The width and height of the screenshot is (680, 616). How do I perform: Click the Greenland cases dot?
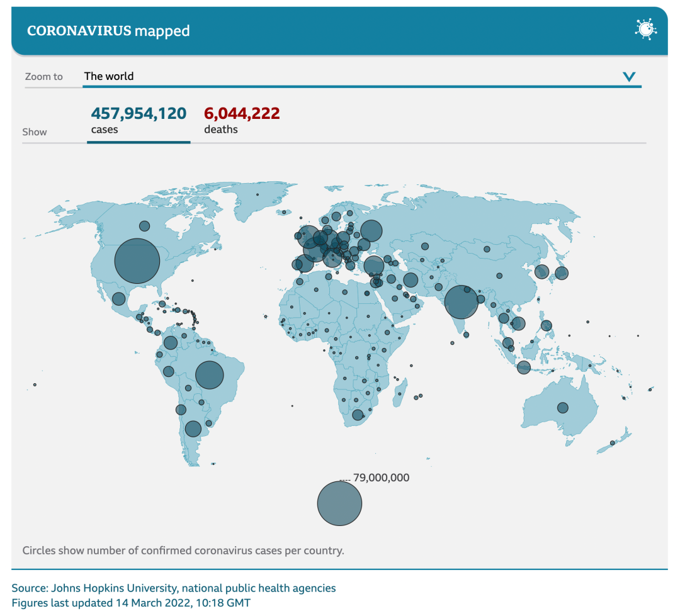(x=257, y=194)
